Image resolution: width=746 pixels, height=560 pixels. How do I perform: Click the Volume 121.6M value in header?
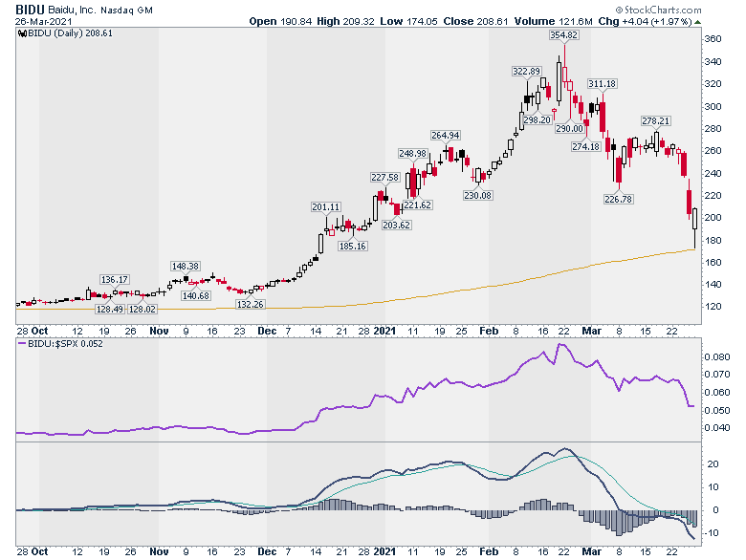(x=554, y=21)
